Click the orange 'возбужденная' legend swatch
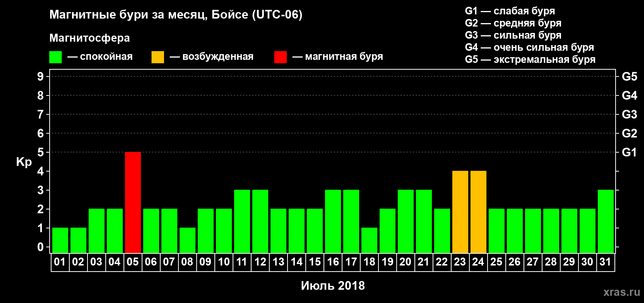The image size is (644, 303). coord(158,57)
